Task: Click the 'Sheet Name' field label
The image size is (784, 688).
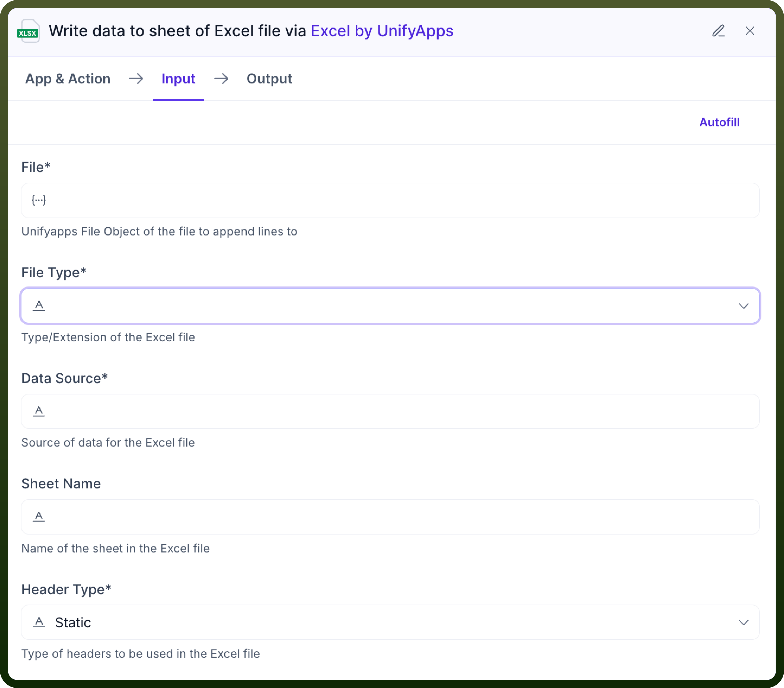Action: (x=61, y=483)
